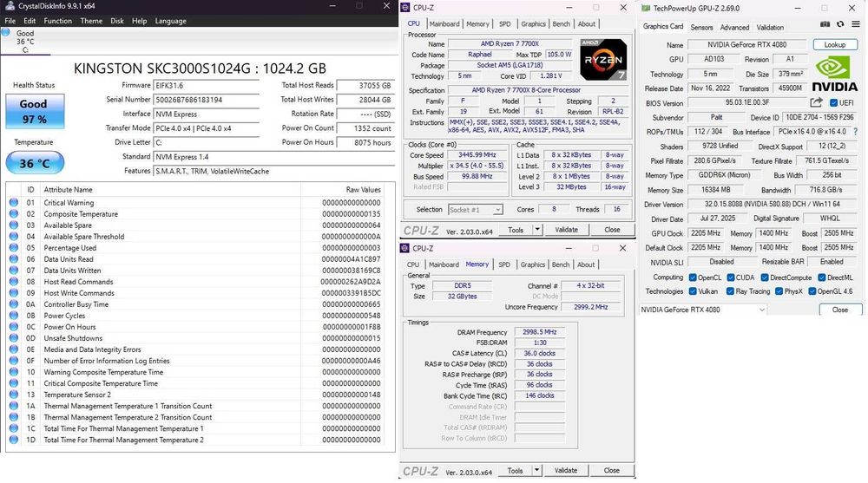This screenshot has width=868, height=483.
Task: Click status circle for Host Read Commands
Action: tap(14, 282)
